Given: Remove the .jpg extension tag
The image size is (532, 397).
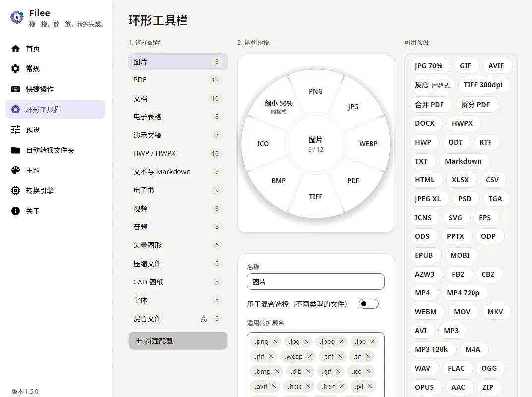Looking at the screenshot, I should coord(306,341).
